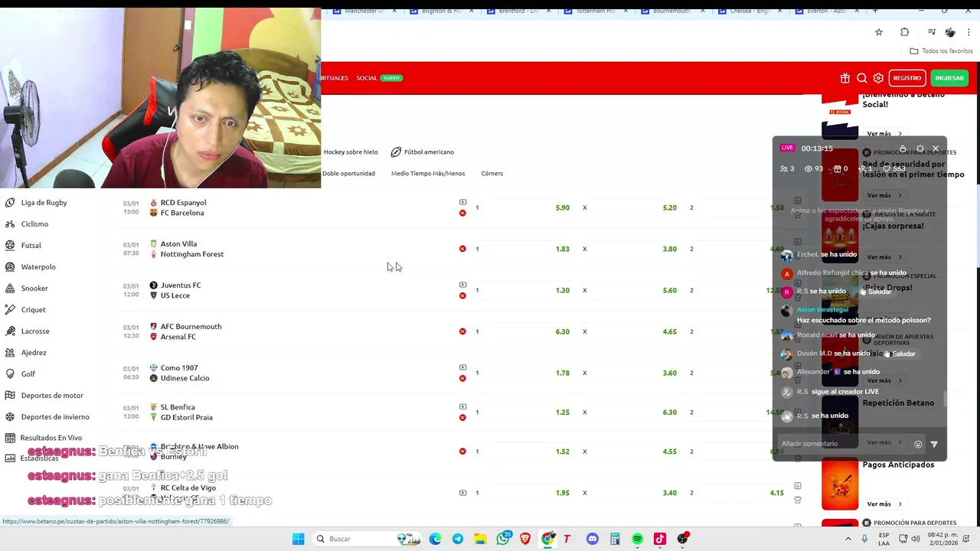Click live stream icon on Juventus row
Screen dimensions: 980x551
[462, 285]
